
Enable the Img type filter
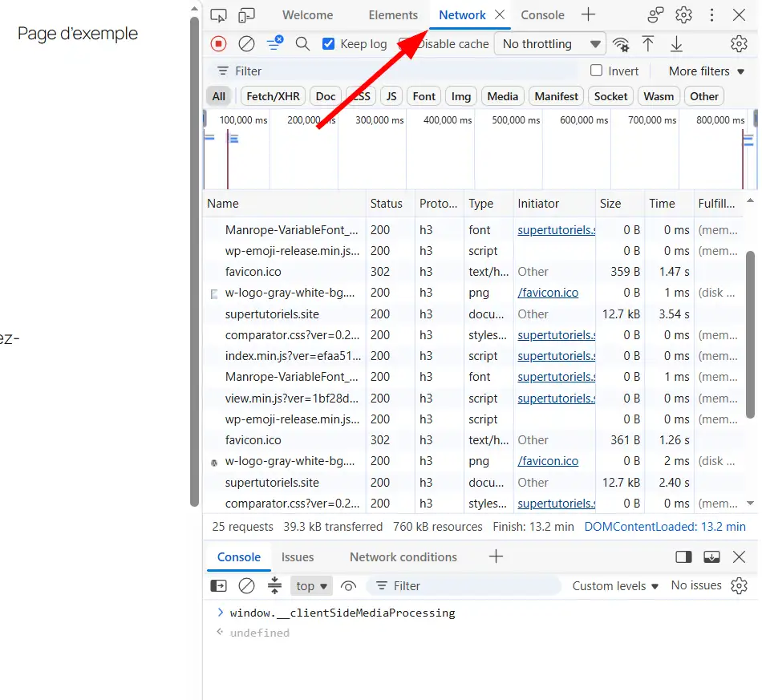[461, 96]
